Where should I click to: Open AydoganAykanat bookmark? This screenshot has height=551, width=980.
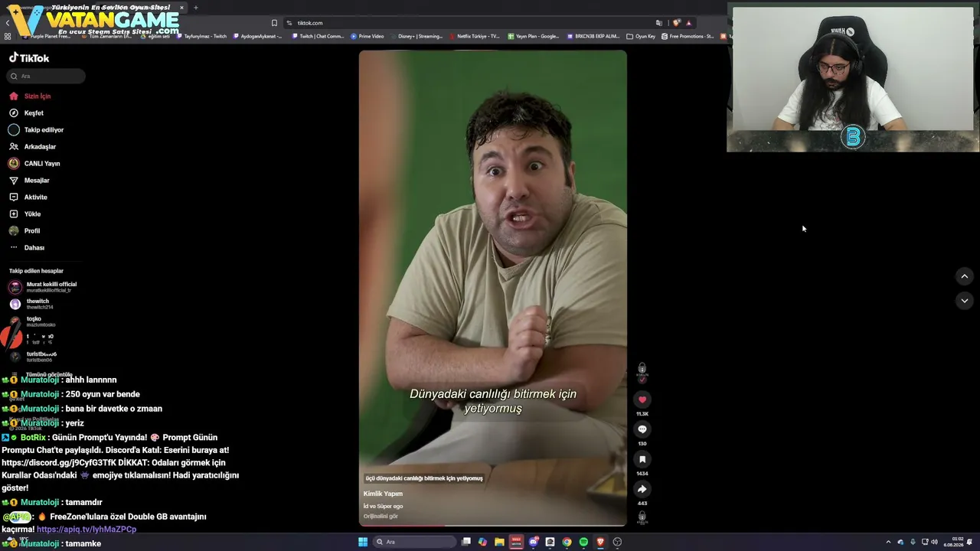(257, 36)
